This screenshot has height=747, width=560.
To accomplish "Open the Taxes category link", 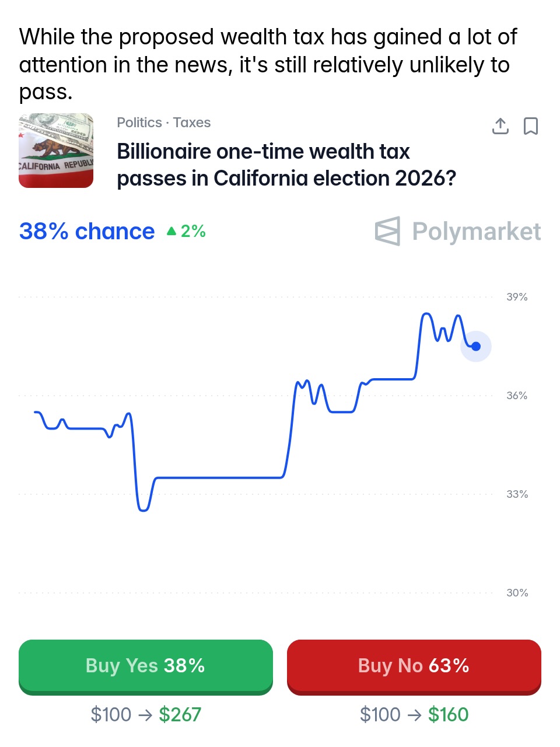I will point(192,123).
